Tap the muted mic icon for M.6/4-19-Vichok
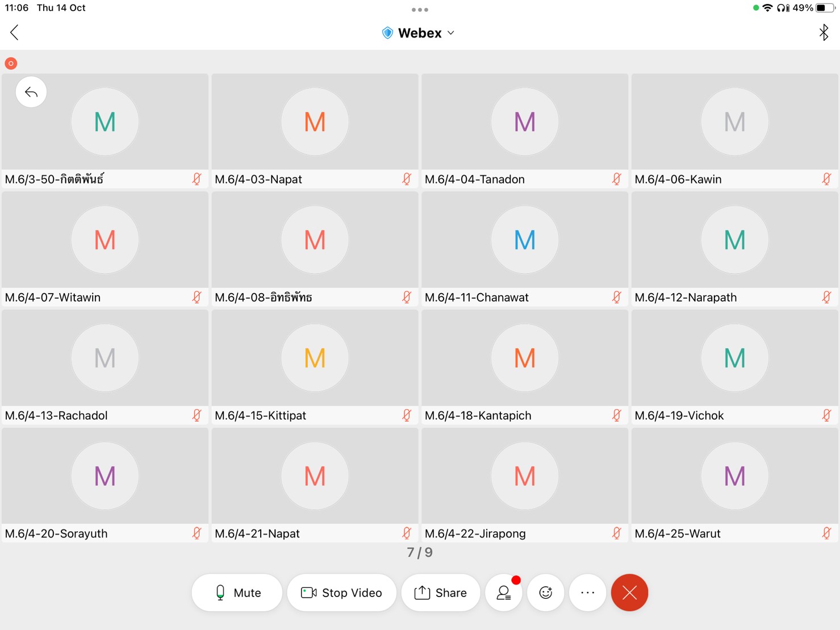 point(826,415)
